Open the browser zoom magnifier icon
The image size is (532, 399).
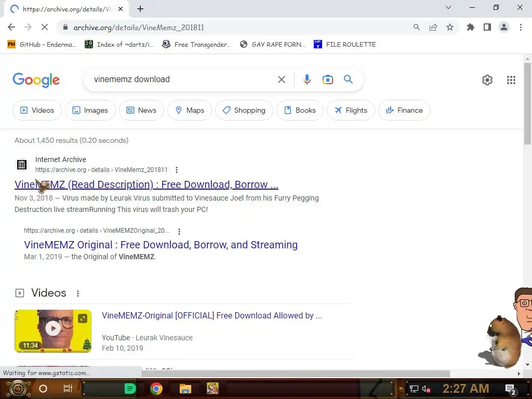point(416,27)
